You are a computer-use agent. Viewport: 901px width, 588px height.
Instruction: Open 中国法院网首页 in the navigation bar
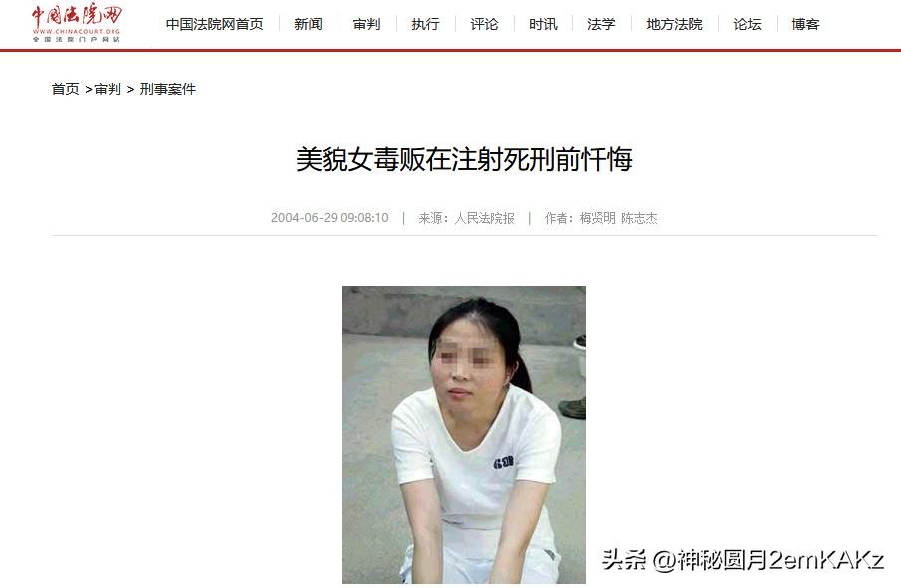pyautogui.click(x=215, y=24)
